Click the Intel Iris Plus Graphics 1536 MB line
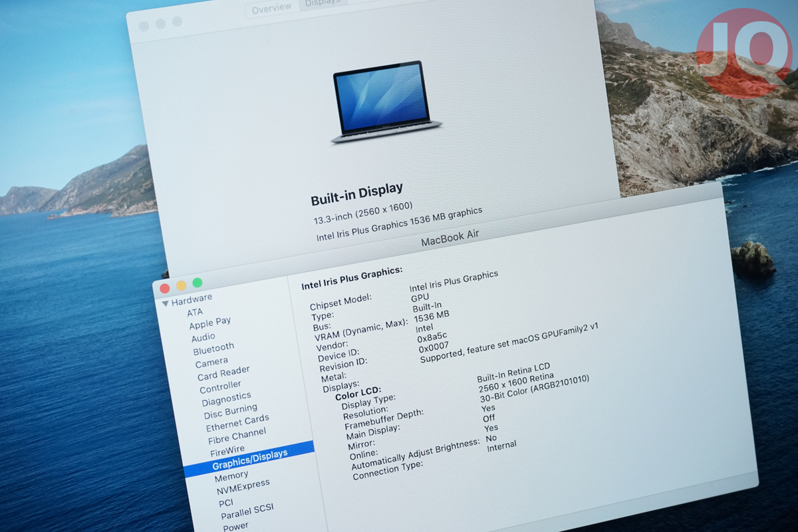 [399, 225]
